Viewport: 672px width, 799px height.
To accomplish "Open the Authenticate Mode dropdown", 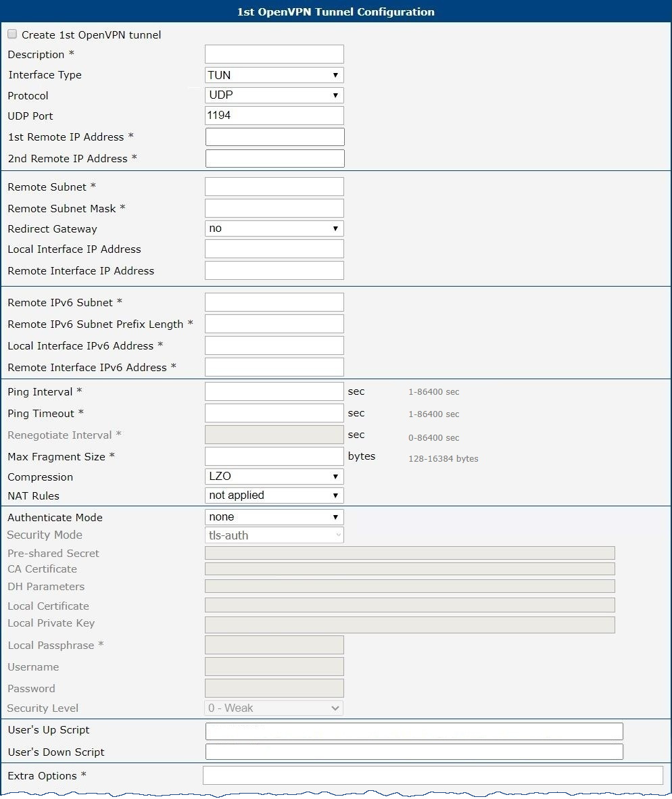I will 274,517.
